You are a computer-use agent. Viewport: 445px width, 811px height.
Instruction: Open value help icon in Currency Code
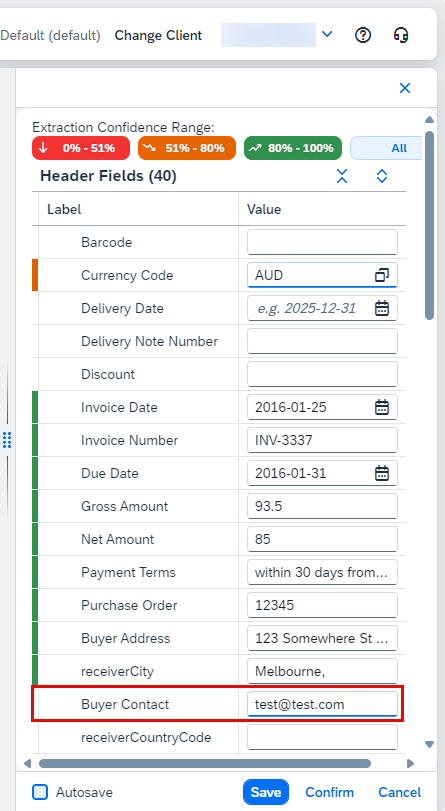pyautogui.click(x=382, y=275)
